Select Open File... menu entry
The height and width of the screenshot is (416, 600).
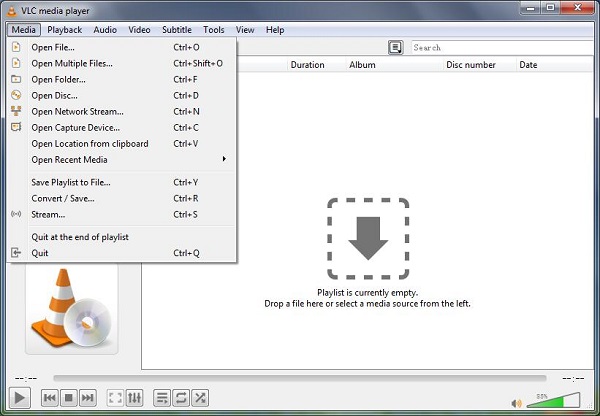pyautogui.click(x=121, y=47)
